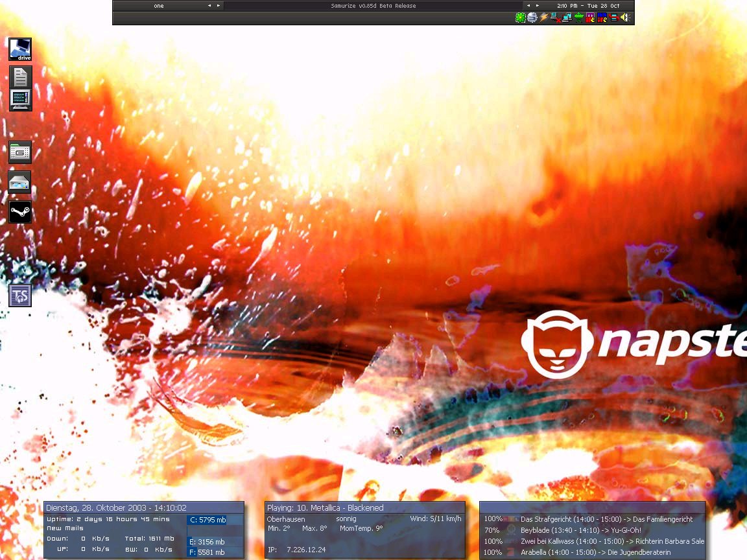Screen dimensions: 747x560
Task: Click disconnected network tray icon with red X
Action: click(x=556, y=17)
